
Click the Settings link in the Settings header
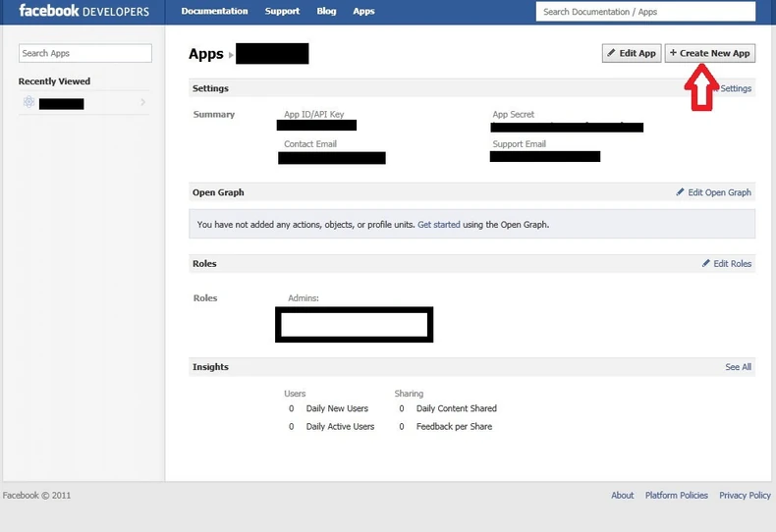tap(736, 88)
